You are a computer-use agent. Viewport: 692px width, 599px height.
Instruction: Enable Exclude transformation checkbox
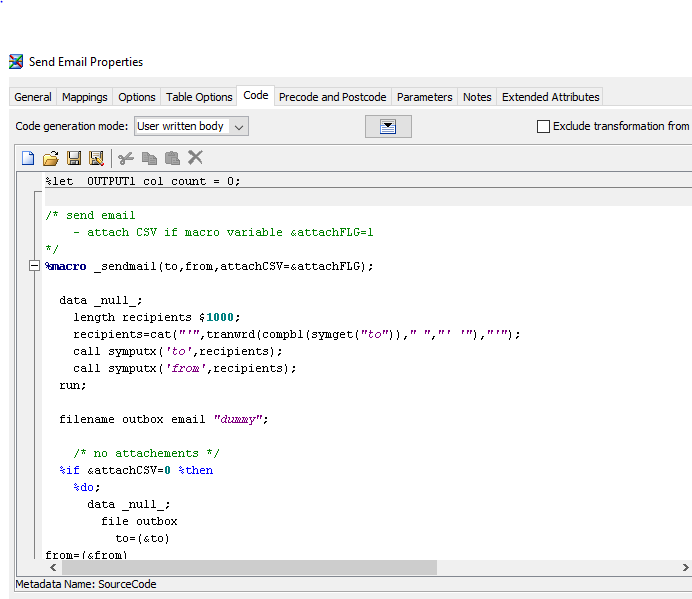(x=544, y=126)
